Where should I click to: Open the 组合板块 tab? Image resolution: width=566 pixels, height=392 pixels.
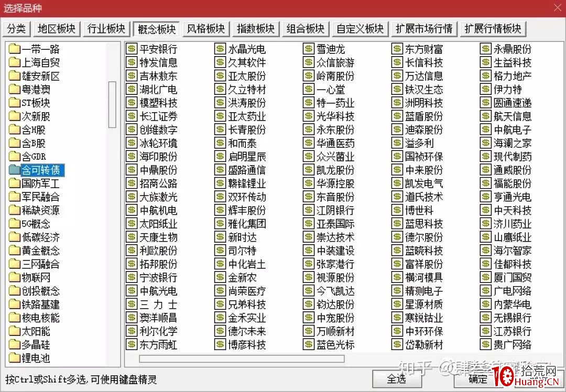pos(306,29)
